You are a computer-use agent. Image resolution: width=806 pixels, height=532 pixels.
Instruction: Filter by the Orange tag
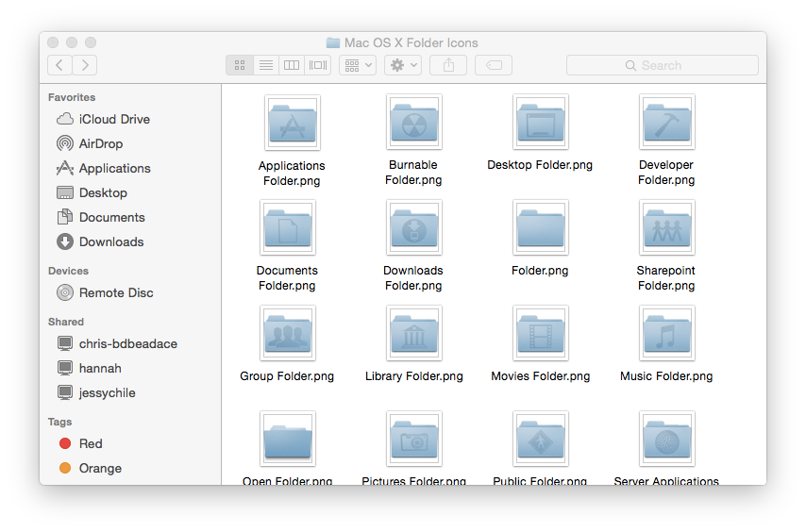coord(91,468)
